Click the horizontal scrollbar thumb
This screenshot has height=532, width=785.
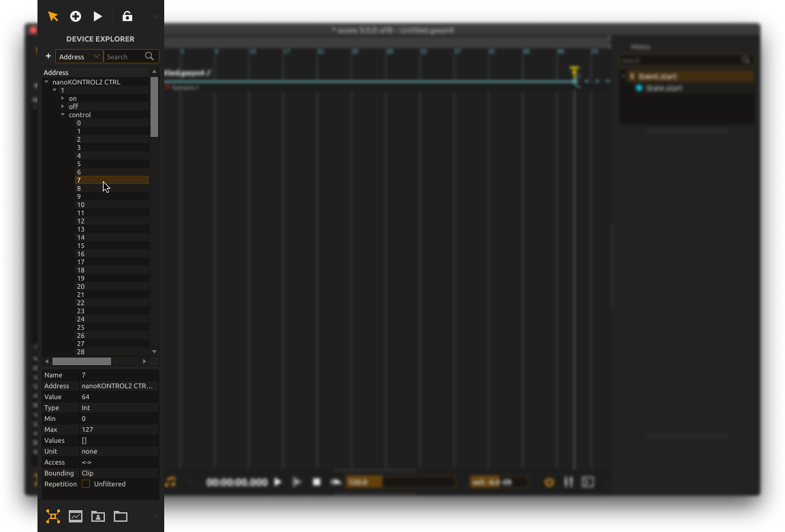pos(82,361)
